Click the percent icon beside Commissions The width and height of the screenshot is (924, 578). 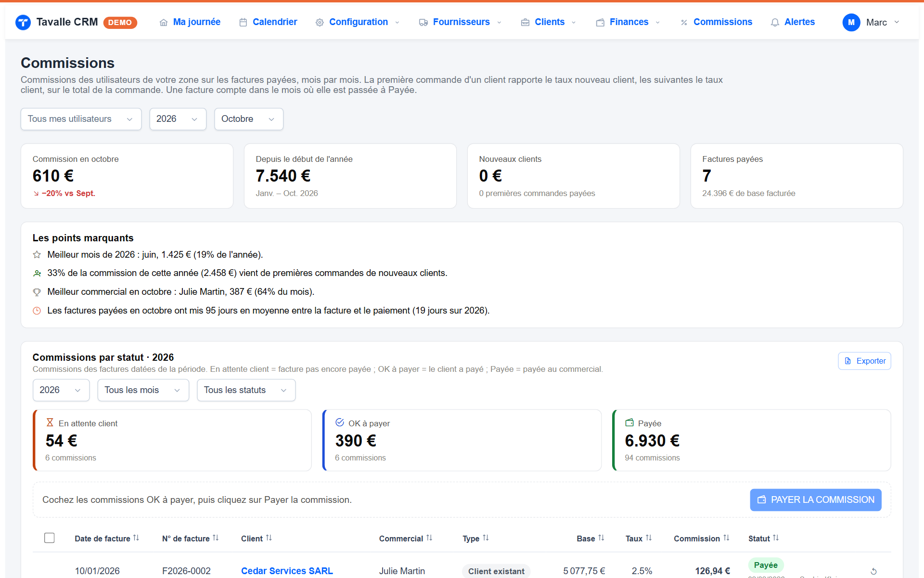pyautogui.click(x=684, y=23)
